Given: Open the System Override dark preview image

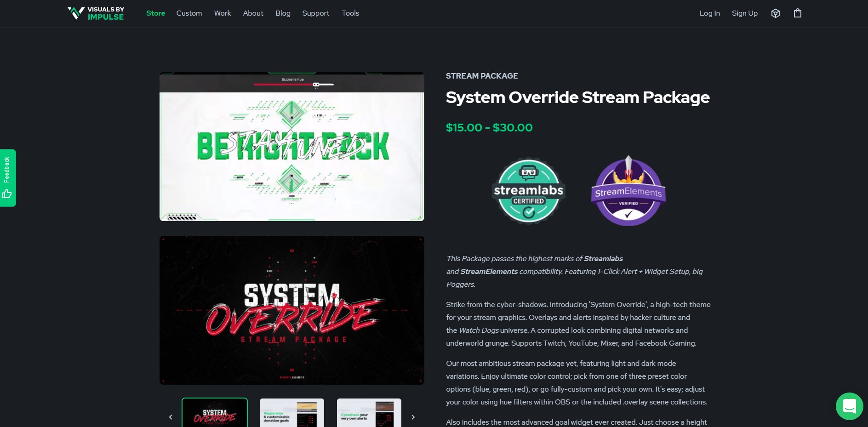Looking at the screenshot, I should (x=291, y=310).
